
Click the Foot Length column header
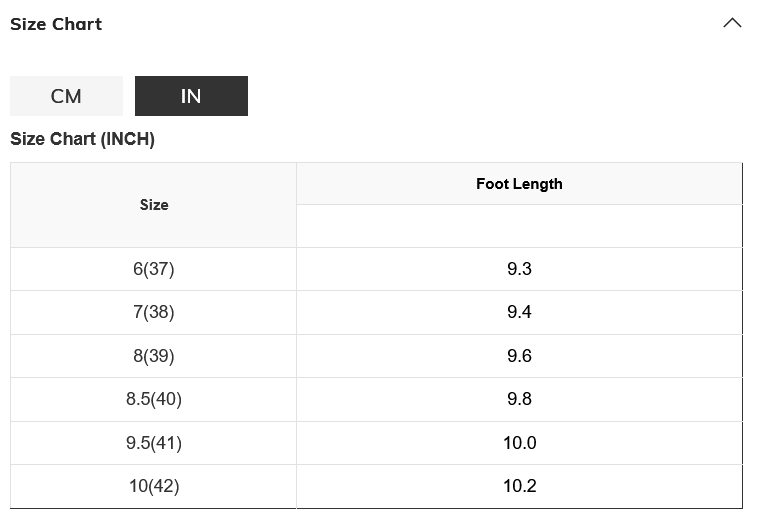pyautogui.click(x=519, y=184)
